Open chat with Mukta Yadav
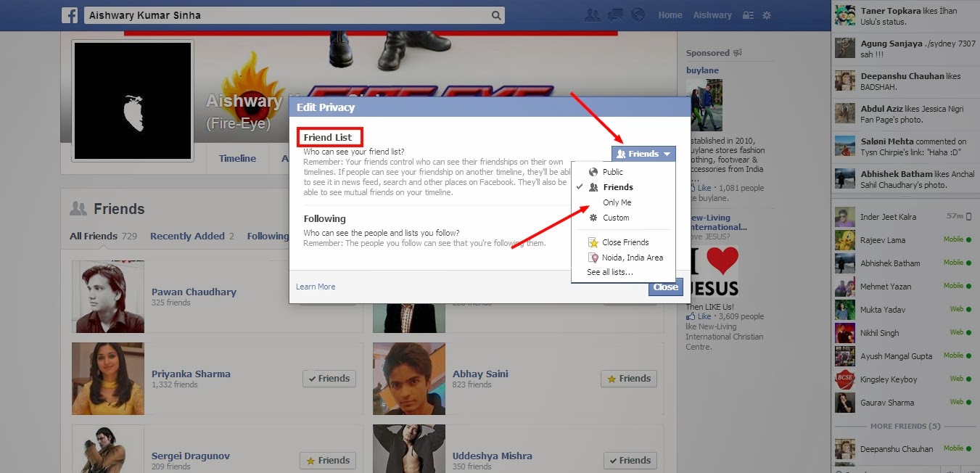Screen dimensions: 980x473 tap(904, 309)
